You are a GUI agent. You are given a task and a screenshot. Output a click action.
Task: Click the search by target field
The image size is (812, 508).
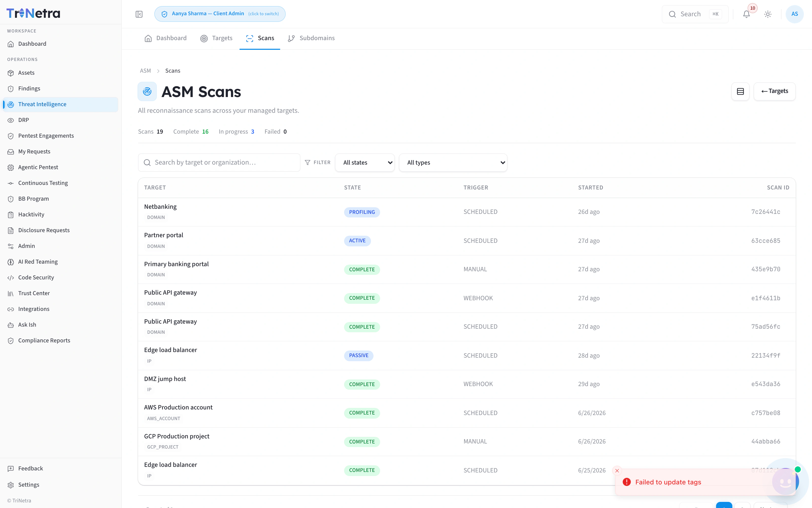(x=219, y=163)
